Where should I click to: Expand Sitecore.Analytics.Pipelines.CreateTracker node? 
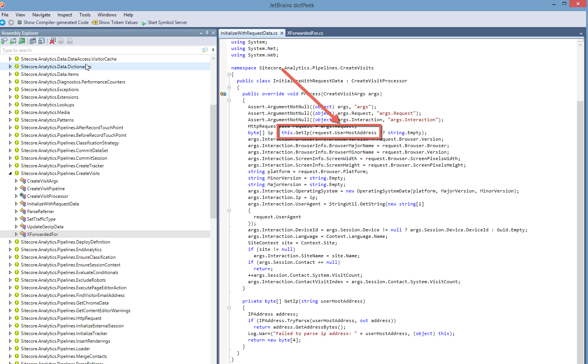(10, 166)
